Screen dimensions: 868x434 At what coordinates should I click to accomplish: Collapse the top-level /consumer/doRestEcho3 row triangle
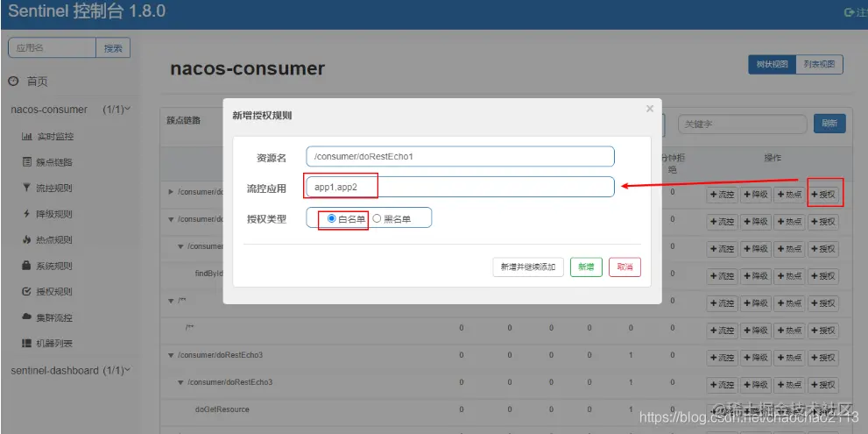[171, 355]
